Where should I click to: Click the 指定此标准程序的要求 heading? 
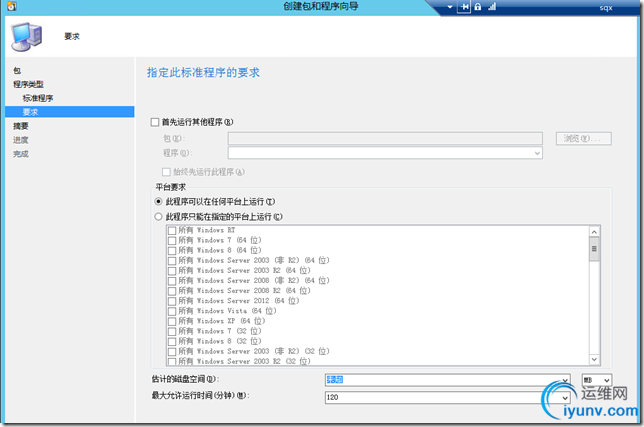(x=203, y=73)
